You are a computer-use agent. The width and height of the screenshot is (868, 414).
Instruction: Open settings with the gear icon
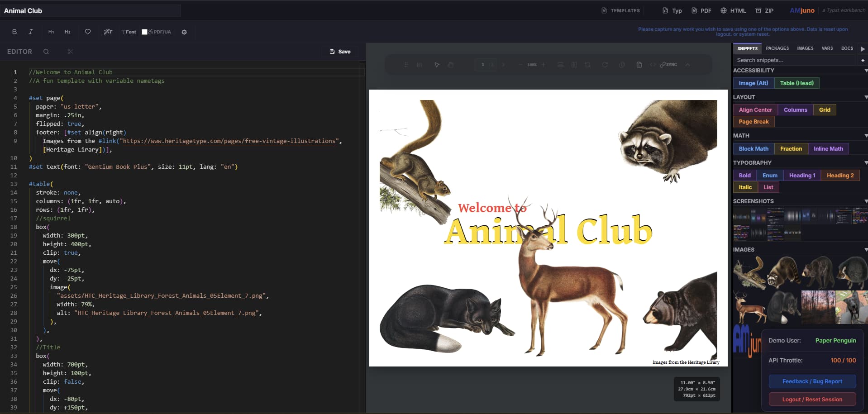click(184, 32)
